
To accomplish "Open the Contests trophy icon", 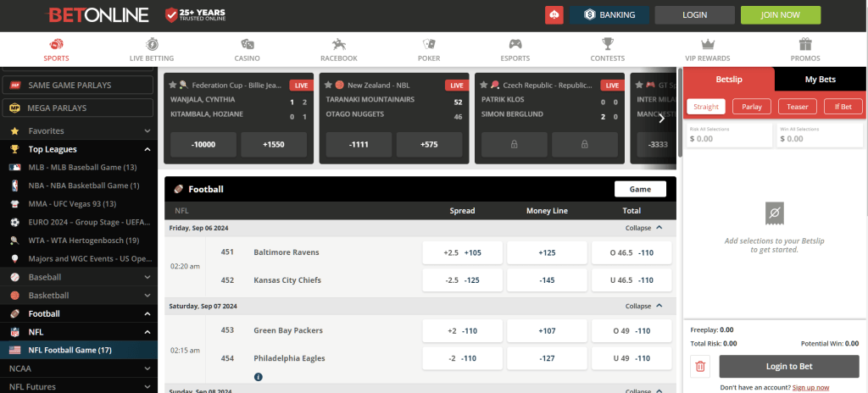I will click(607, 44).
